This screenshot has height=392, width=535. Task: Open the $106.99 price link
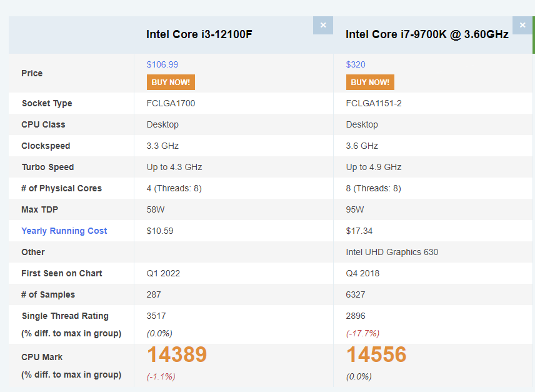click(162, 64)
